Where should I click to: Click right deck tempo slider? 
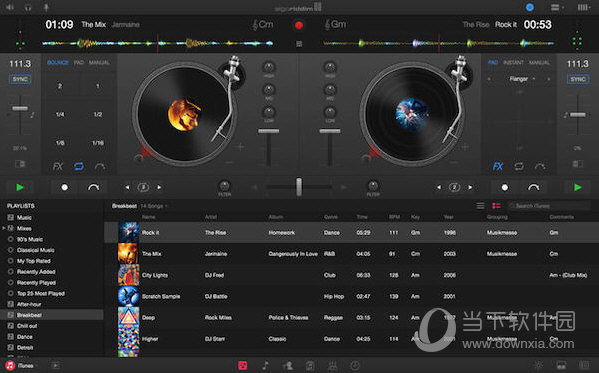pos(578,115)
